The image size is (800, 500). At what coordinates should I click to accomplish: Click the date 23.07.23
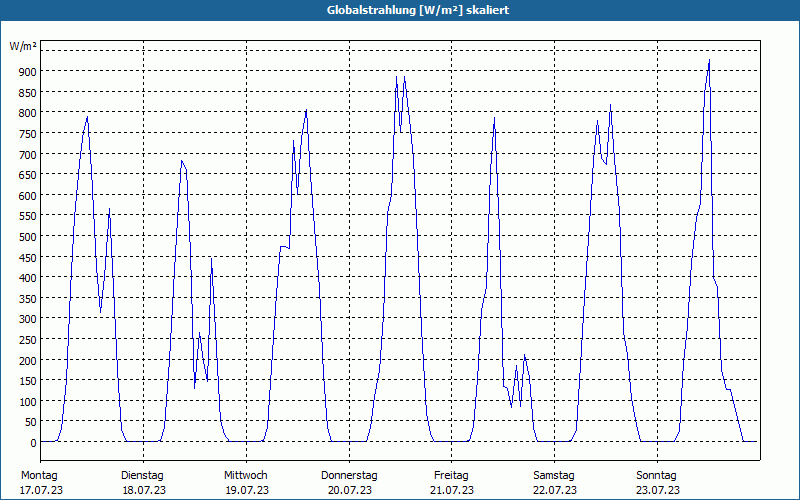[x=658, y=490]
